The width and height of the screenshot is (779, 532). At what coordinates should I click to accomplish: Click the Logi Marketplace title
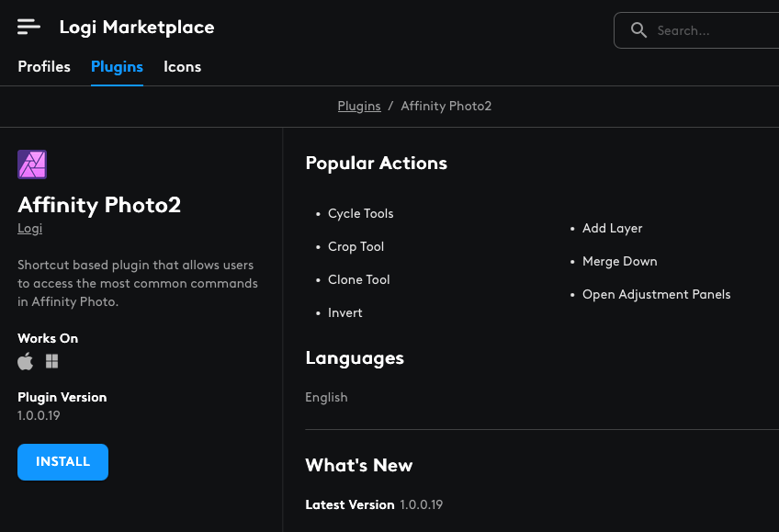point(137,28)
